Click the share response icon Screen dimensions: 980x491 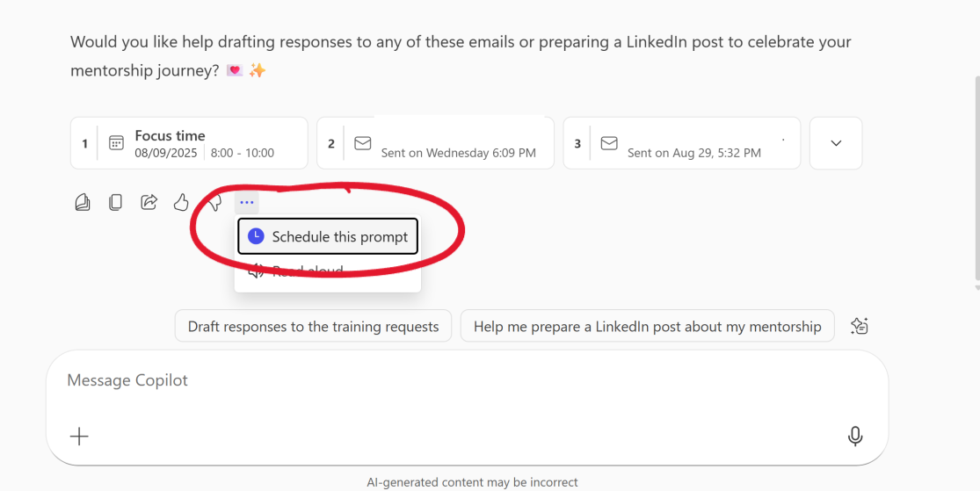[x=149, y=203]
